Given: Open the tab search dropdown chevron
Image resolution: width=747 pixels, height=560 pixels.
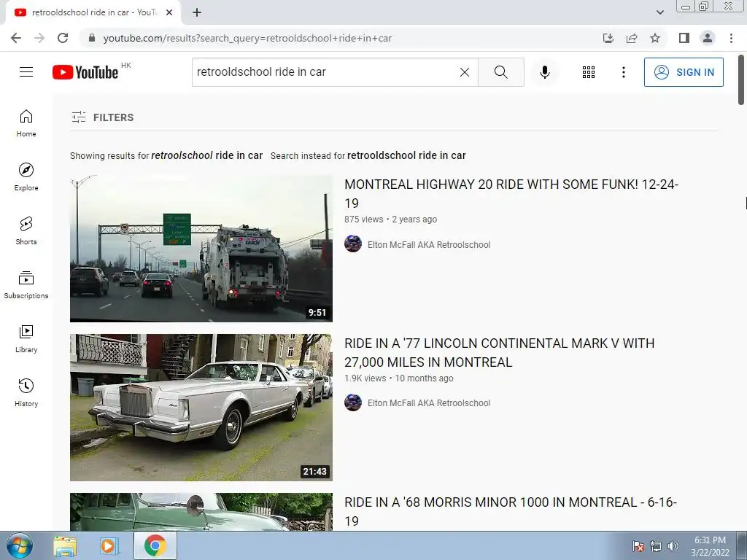Looking at the screenshot, I should click(659, 12).
